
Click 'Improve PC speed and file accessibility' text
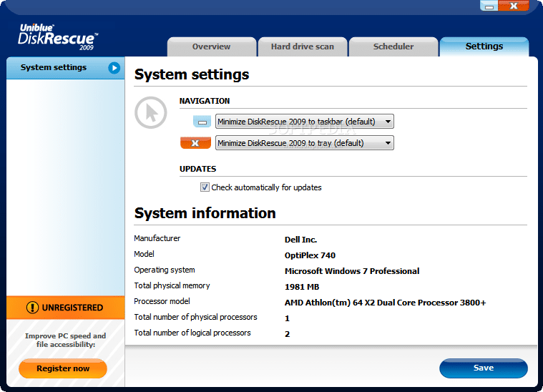click(65, 340)
